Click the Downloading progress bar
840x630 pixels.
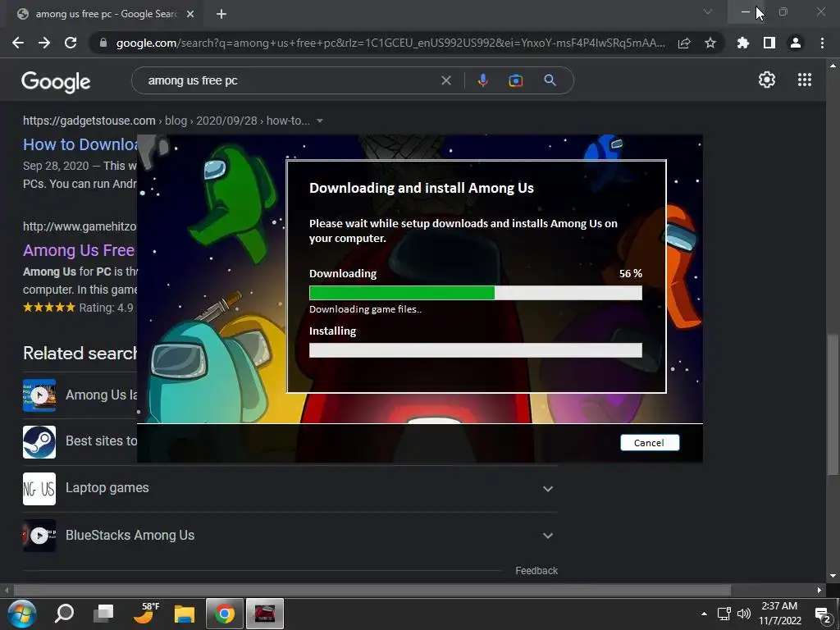pyautogui.click(x=475, y=293)
